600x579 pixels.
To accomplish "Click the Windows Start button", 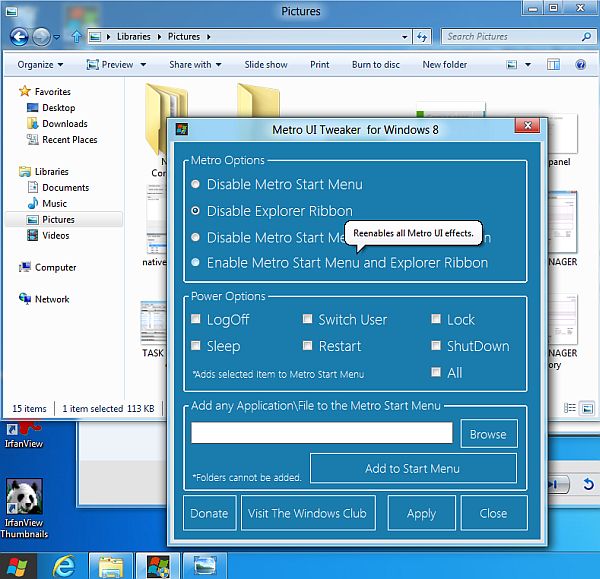I will click(19, 566).
